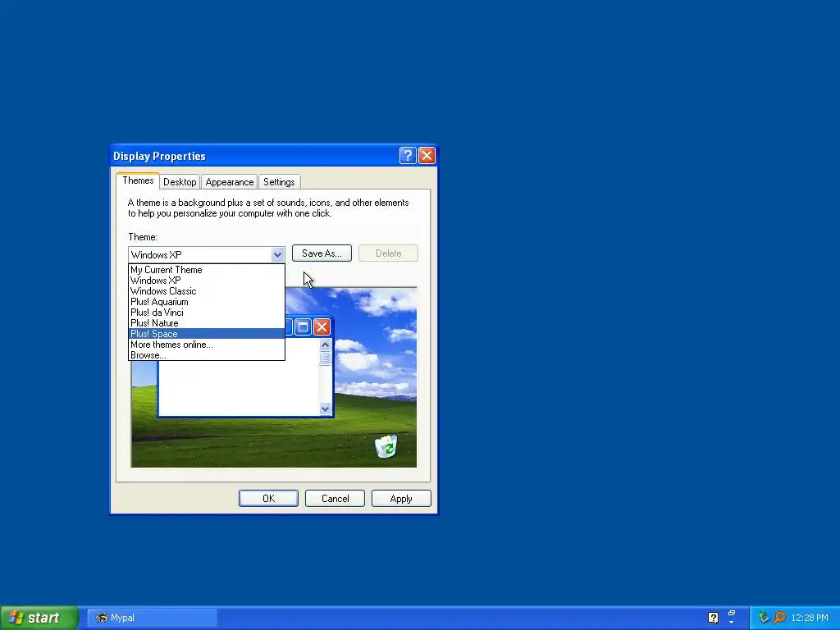Pick the 'Windows Classic' theme option
The image size is (840, 630).
tap(206, 291)
